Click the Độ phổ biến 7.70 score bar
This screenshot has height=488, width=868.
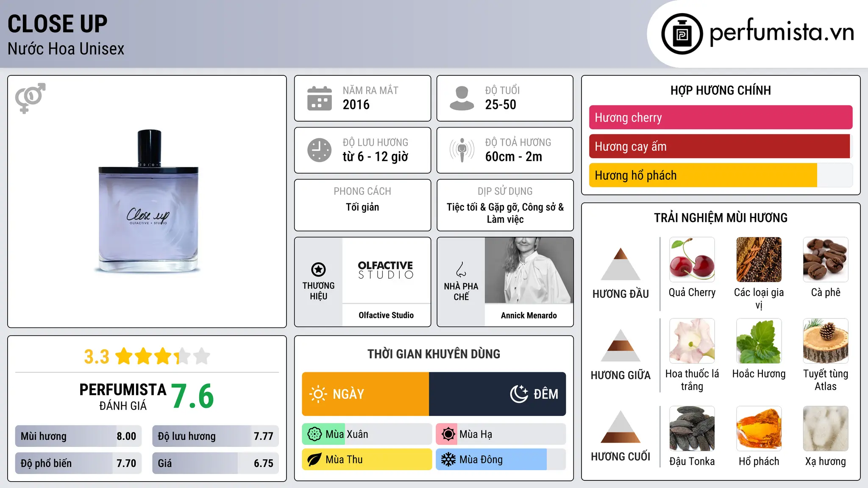78,463
